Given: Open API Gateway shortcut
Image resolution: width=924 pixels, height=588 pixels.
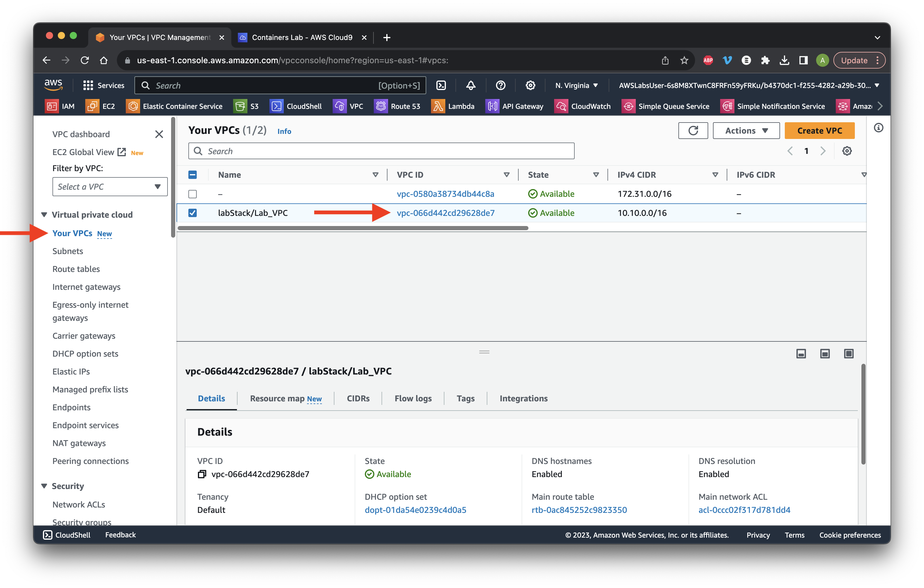Looking at the screenshot, I should coord(514,106).
